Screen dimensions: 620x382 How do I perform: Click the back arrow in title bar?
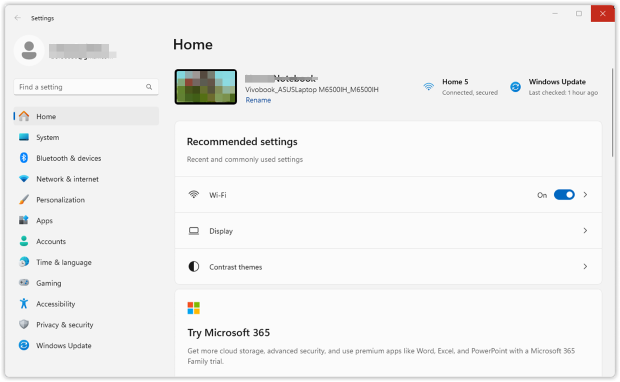point(17,18)
